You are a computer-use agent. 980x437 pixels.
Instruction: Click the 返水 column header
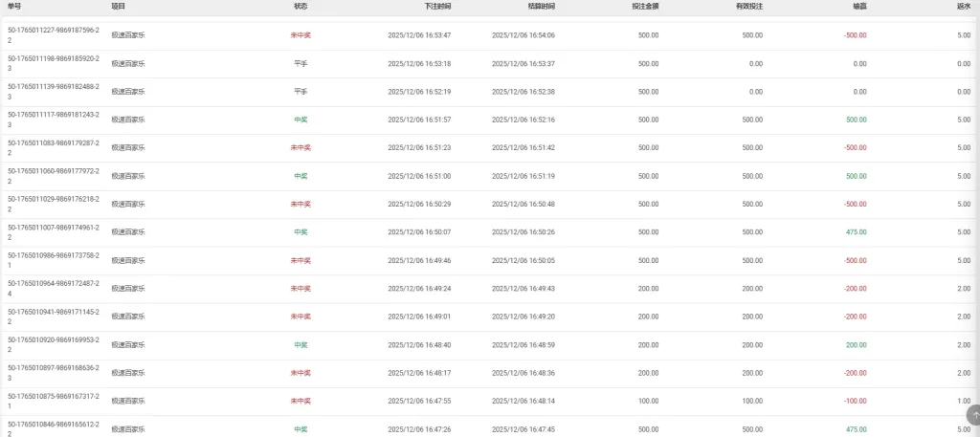963,6
